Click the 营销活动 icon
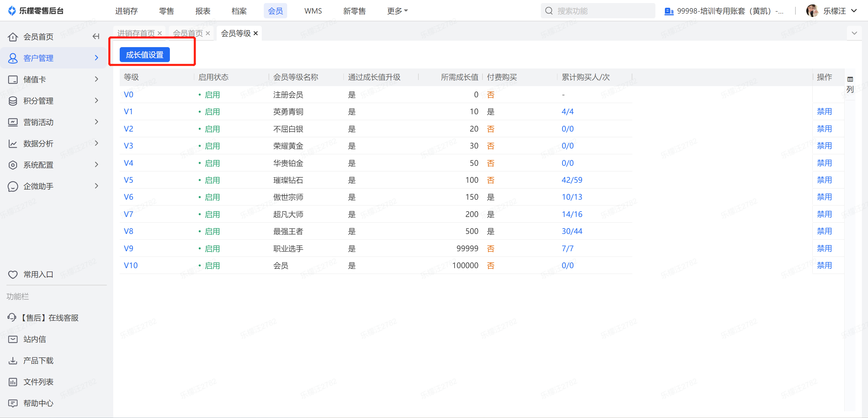The height and width of the screenshot is (418, 868). (x=13, y=122)
